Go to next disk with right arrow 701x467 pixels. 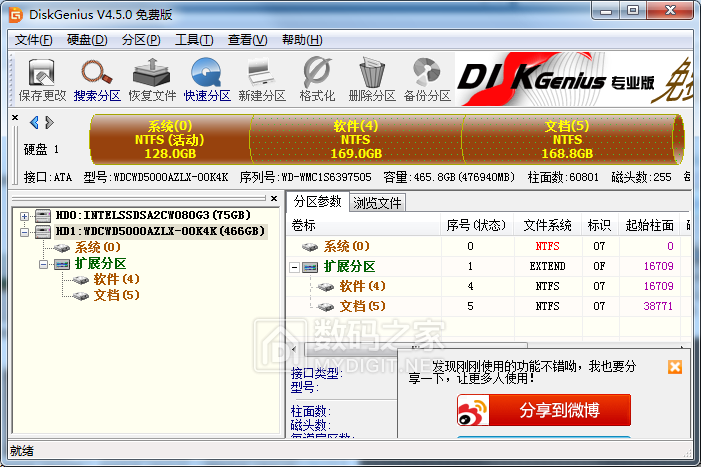coord(48,123)
